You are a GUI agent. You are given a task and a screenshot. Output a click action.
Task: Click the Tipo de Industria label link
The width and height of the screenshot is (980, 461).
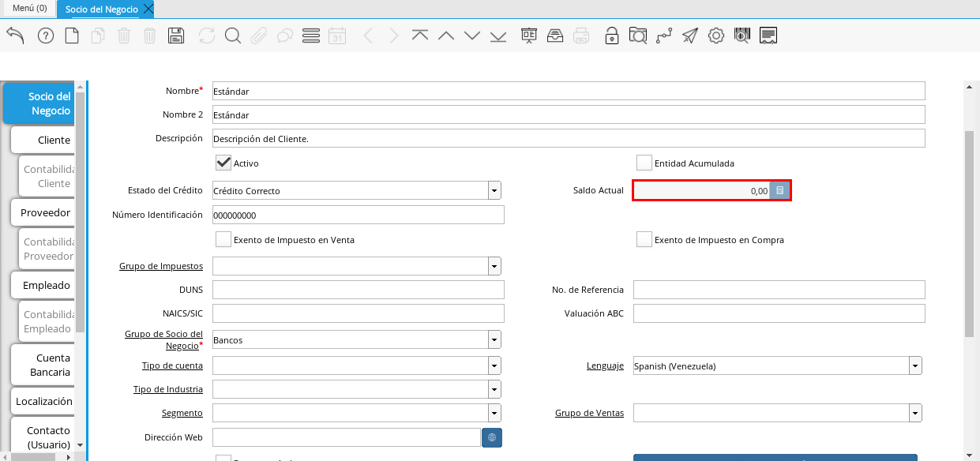(x=168, y=389)
